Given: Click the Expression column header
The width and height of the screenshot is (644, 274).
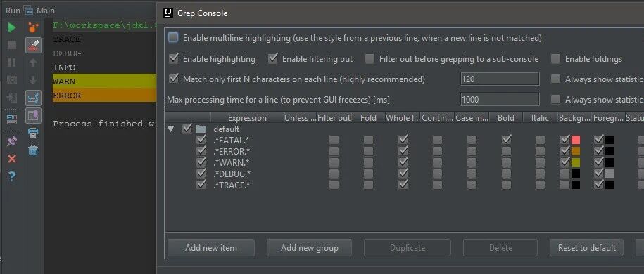Looking at the screenshot, I should coord(247,118).
